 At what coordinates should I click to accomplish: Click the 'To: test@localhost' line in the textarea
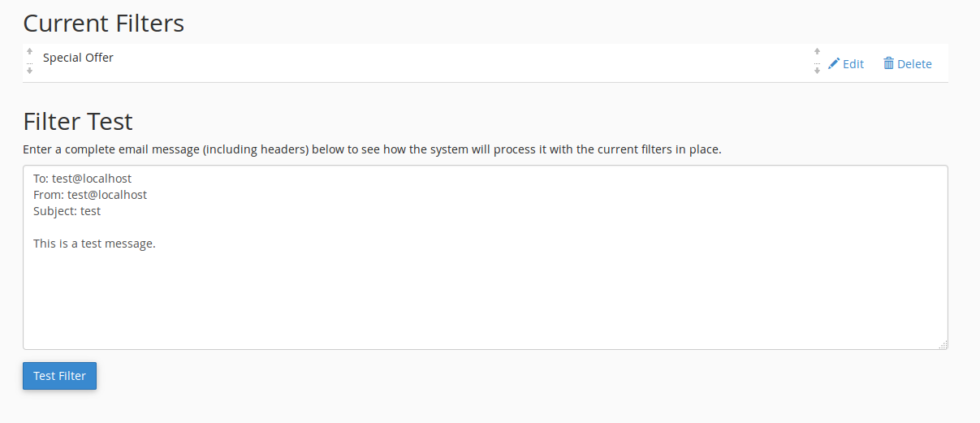pos(82,179)
